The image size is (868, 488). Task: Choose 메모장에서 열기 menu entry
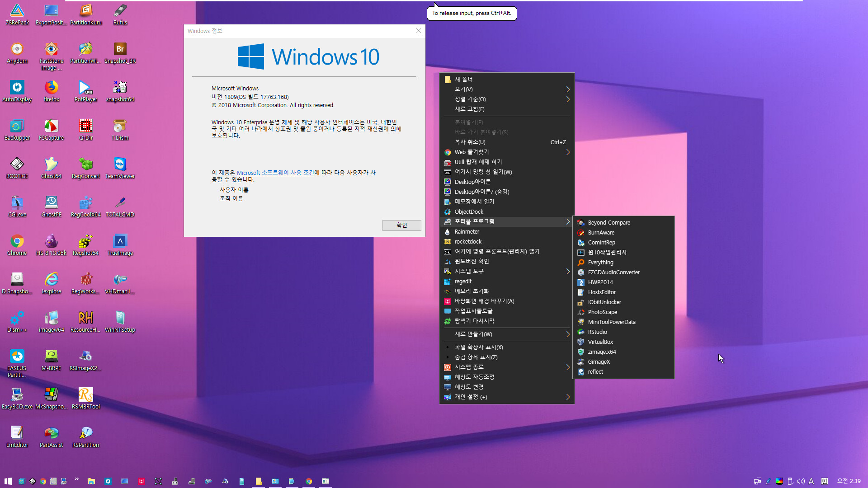click(x=507, y=202)
